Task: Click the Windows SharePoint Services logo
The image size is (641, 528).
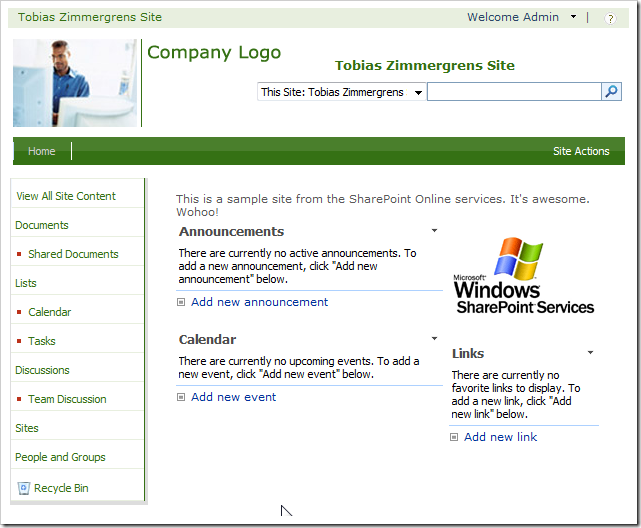Action: point(523,277)
